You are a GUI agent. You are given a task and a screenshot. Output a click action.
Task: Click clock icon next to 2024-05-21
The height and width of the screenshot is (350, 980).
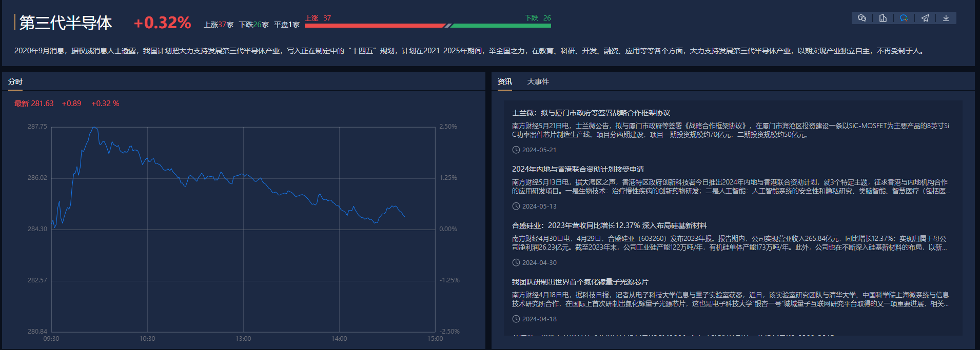click(516, 150)
